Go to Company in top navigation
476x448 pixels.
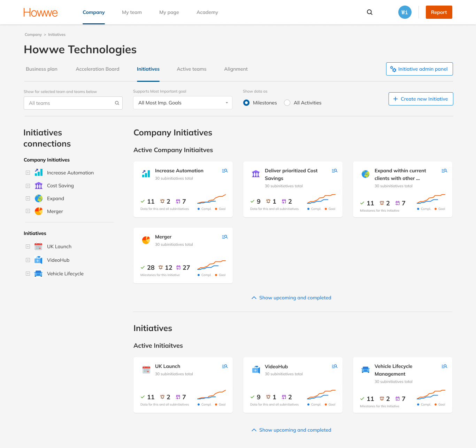[94, 12]
